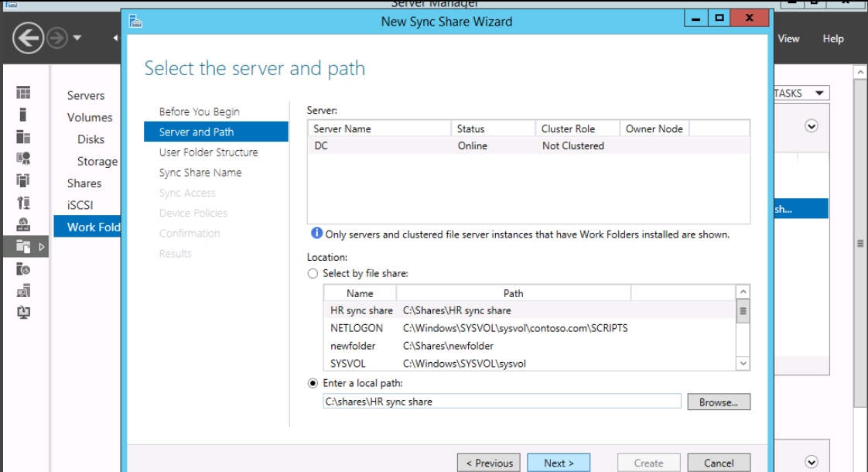Click the bottom monitor sidebar icon
Screen dimensions: 868x472
pyautogui.click(x=23, y=313)
